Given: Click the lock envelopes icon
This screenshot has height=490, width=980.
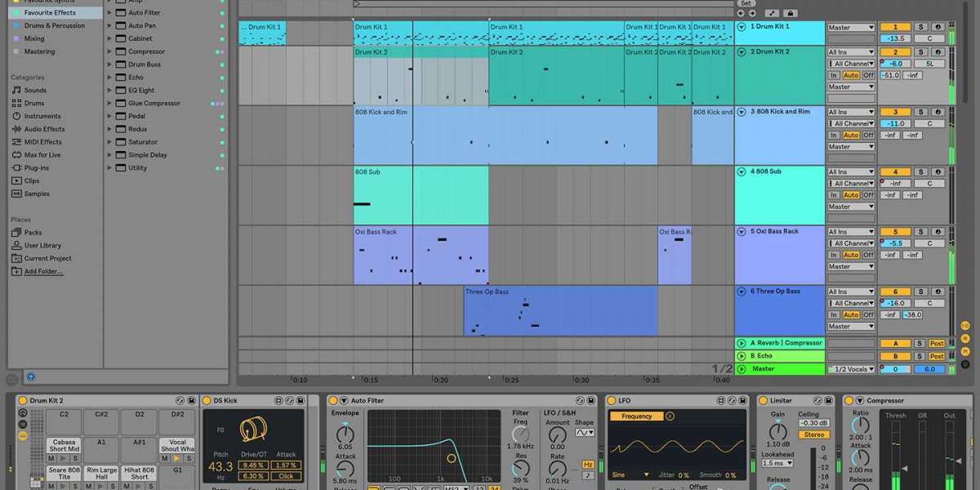Looking at the screenshot, I should (790, 13).
